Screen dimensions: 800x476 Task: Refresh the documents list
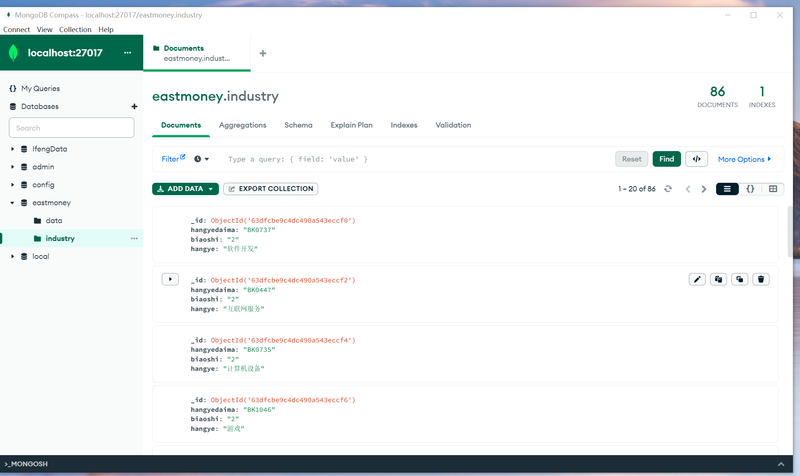pos(668,189)
